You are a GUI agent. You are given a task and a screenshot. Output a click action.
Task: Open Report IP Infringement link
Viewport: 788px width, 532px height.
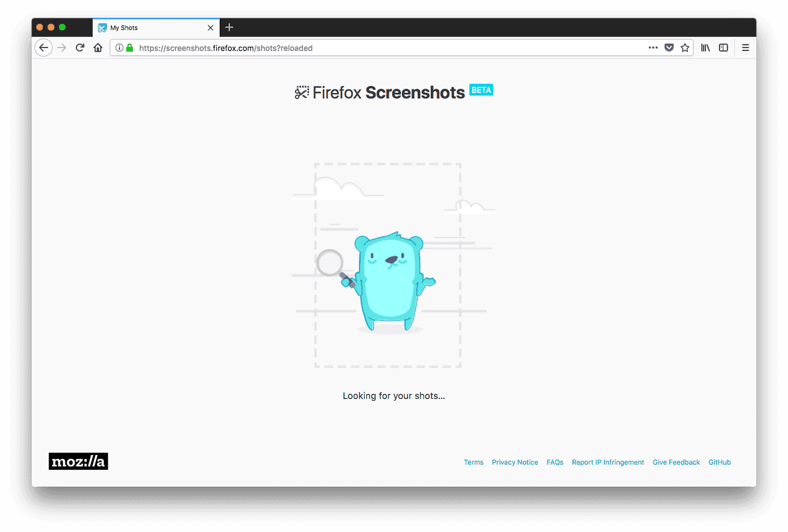608,462
